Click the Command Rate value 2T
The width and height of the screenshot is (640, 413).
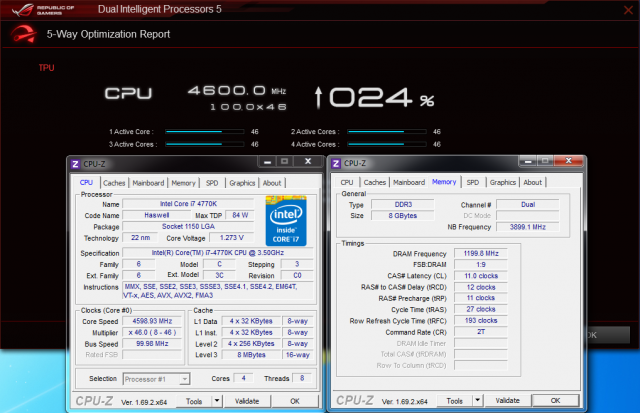[481, 332]
